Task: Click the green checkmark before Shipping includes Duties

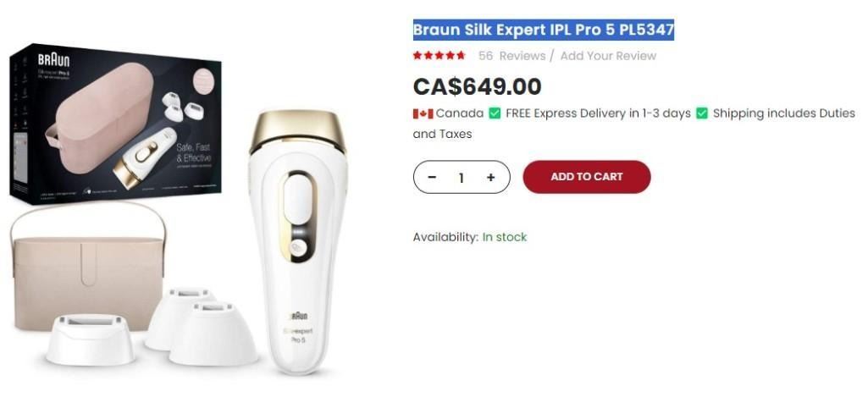Action: (x=702, y=113)
